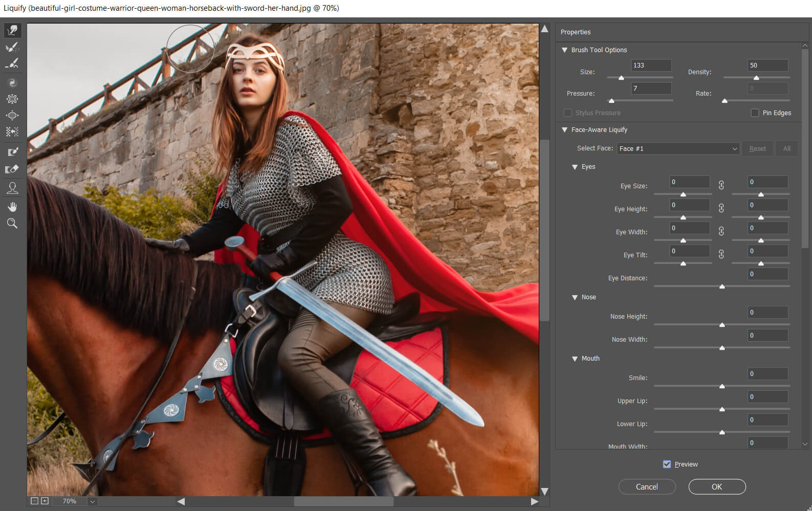The width and height of the screenshot is (812, 511).
Task: Click canvas scroll down arrow
Action: click(x=545, y=491)
